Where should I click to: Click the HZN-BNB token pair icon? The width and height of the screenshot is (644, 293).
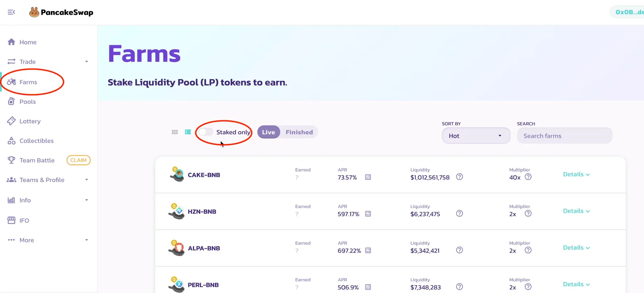point(176,211)
